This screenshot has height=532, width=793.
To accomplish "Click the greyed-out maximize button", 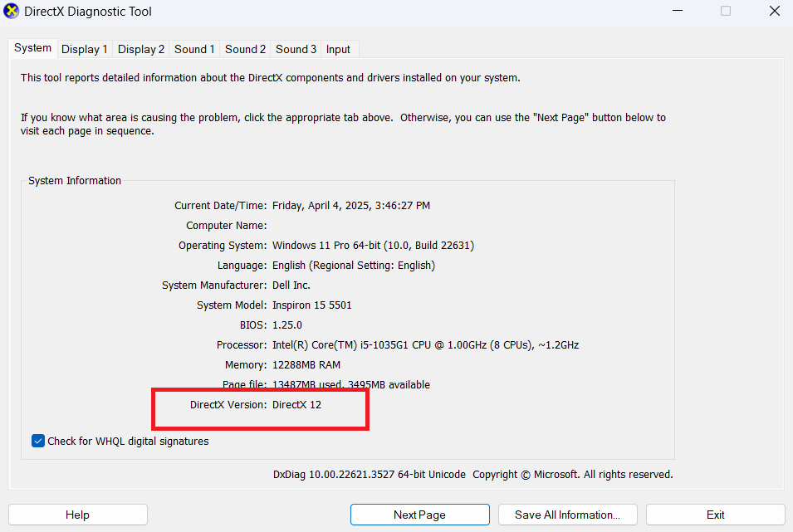I will (x=726, y=12).
